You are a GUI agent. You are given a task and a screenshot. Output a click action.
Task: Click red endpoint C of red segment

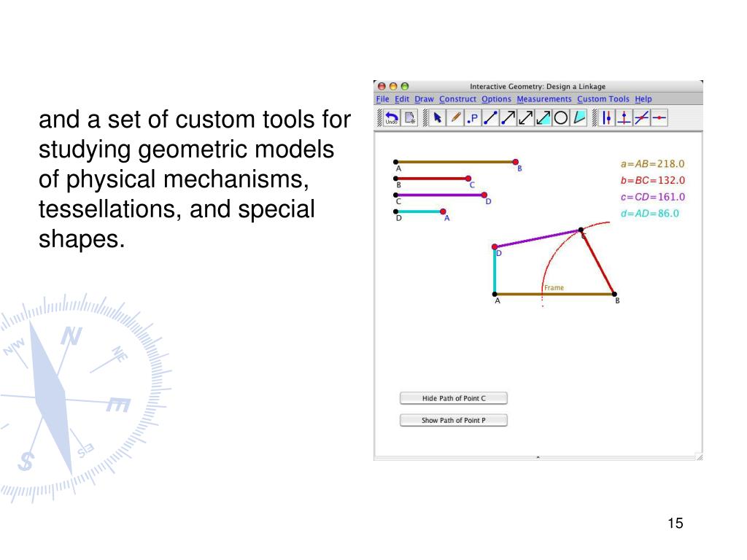coord(468,179)
